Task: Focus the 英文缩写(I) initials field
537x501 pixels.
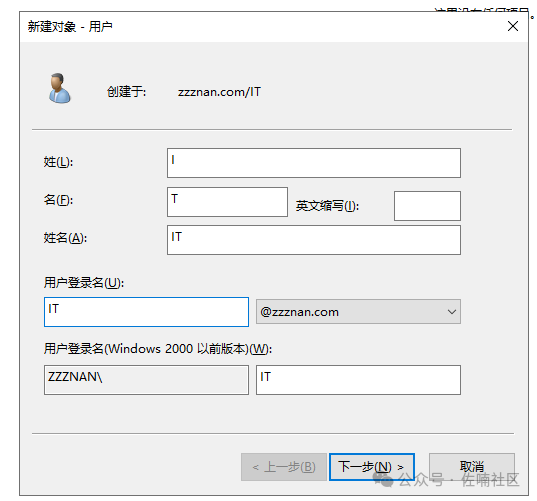Action: (x=427, y=206)
